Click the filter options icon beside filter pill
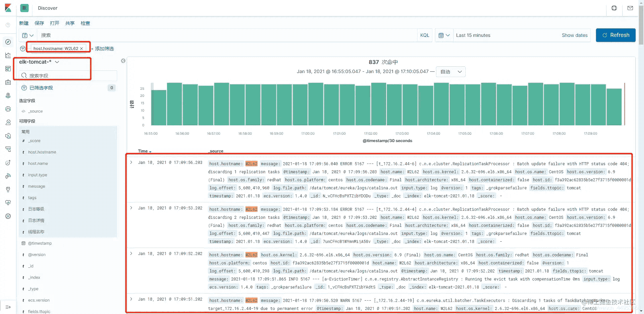This screenshot has width=644, height=314. pos(23,49)
